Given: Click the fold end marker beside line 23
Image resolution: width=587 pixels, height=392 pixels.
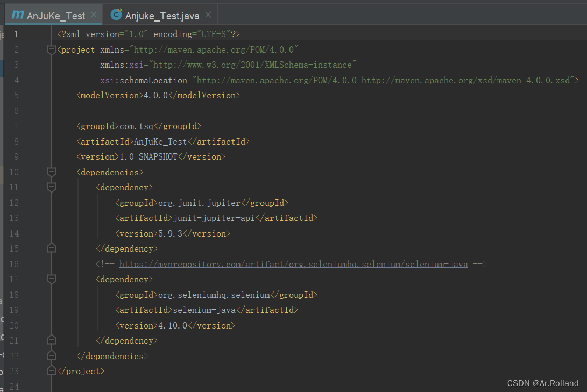Looking at the screenshot, I should (x=52, y=370).
